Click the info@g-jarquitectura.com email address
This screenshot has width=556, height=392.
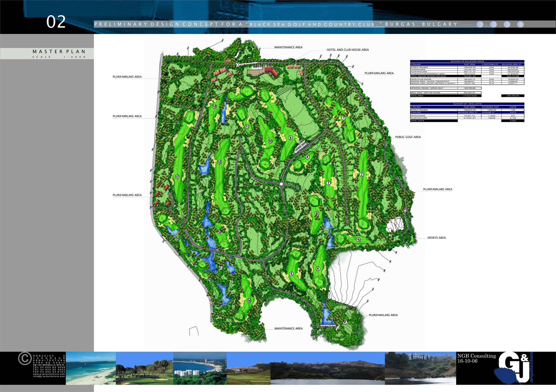point(49,376)
